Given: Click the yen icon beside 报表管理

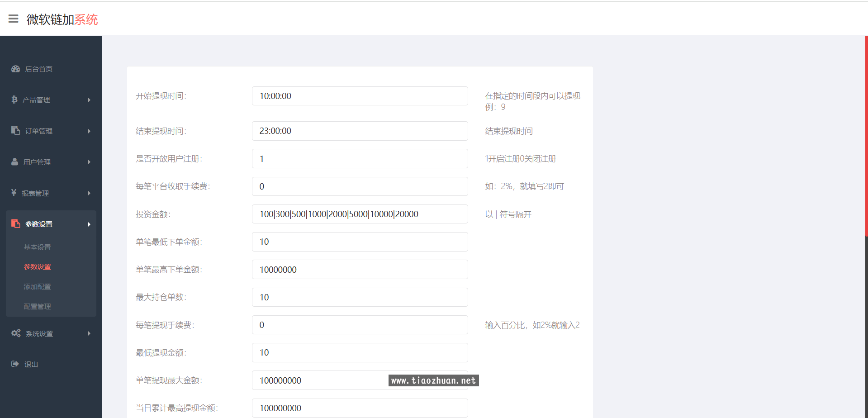Looking at the screenshot, I should pos(14,193).
